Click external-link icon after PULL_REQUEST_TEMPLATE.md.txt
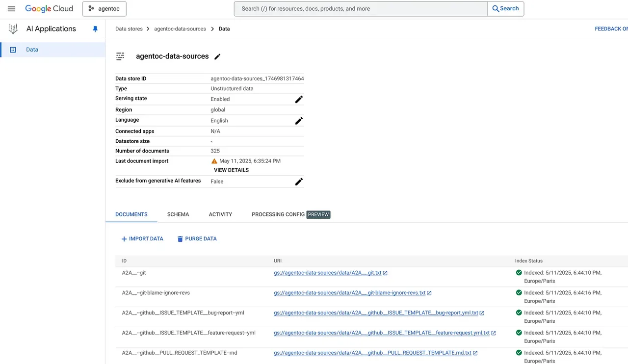The width and height of the screenshot is (628, 364). 475,354
